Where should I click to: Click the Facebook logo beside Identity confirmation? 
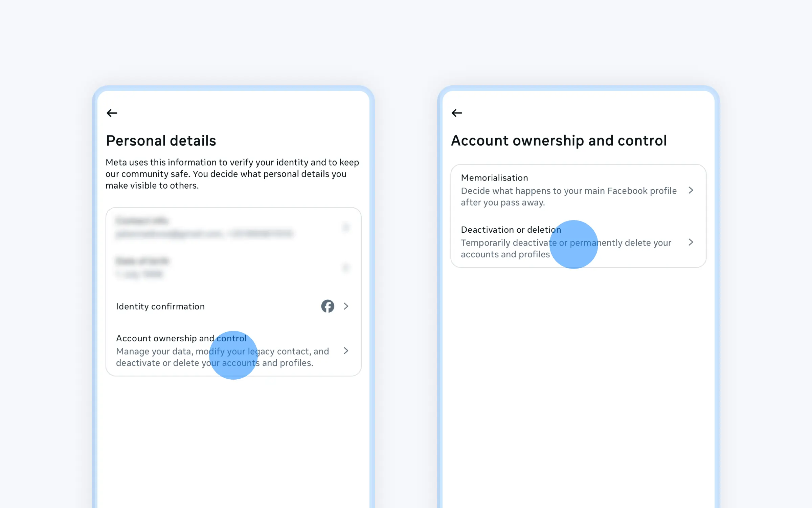[x=328, y=306]
